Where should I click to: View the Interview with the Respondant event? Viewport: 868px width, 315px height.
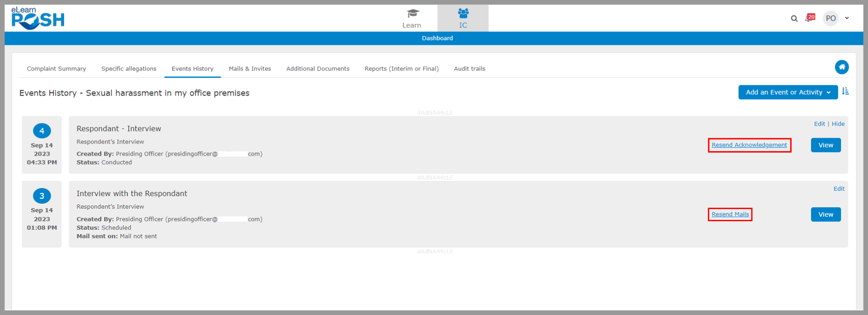[825, 214]
